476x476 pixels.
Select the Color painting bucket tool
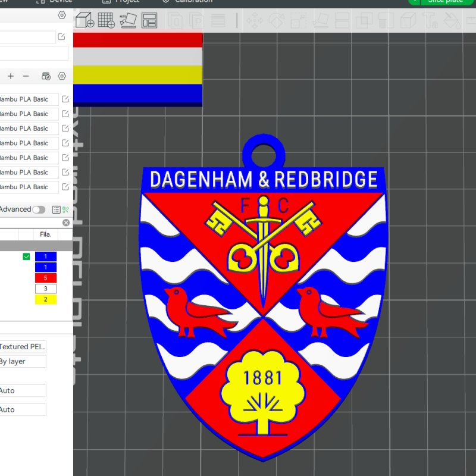[452, 20]
